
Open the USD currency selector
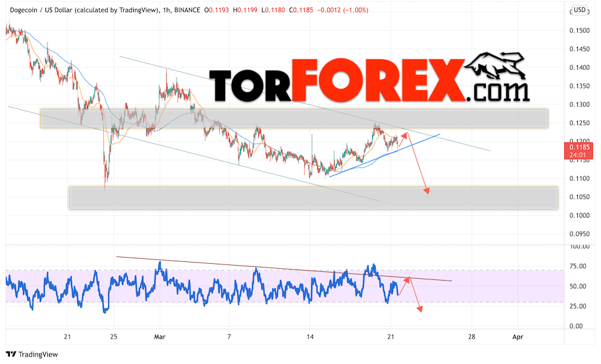(x=579, y=10)
